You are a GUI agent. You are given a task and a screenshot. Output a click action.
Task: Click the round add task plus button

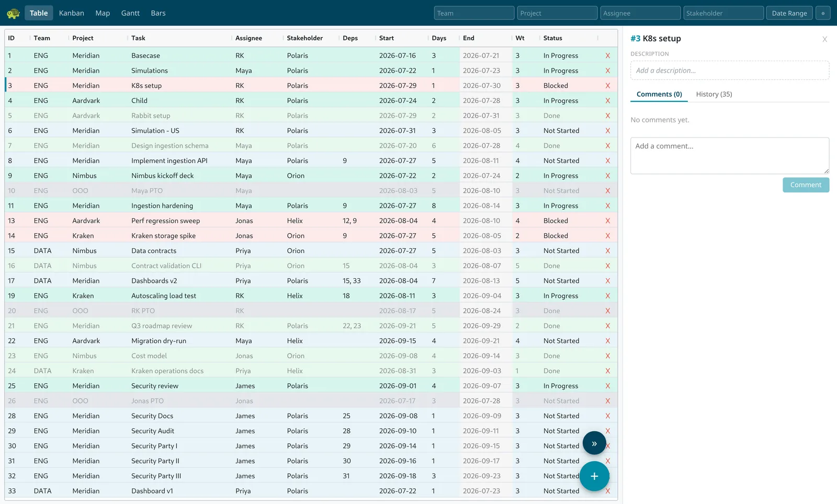click(x=594, y=476)
